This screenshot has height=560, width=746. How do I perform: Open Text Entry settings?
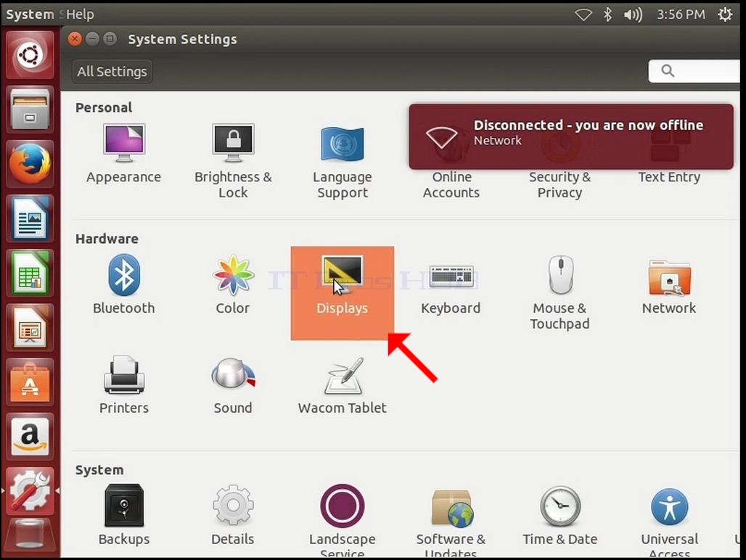669,177
